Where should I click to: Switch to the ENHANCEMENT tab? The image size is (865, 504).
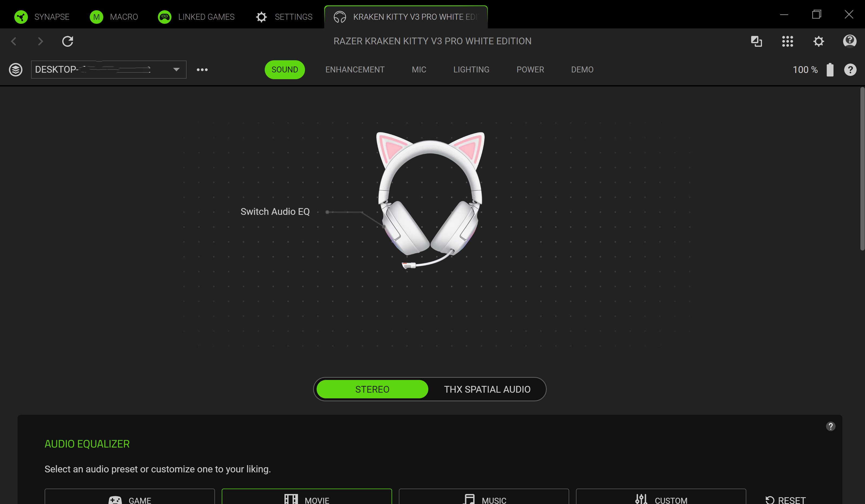[x=355, y=70]
